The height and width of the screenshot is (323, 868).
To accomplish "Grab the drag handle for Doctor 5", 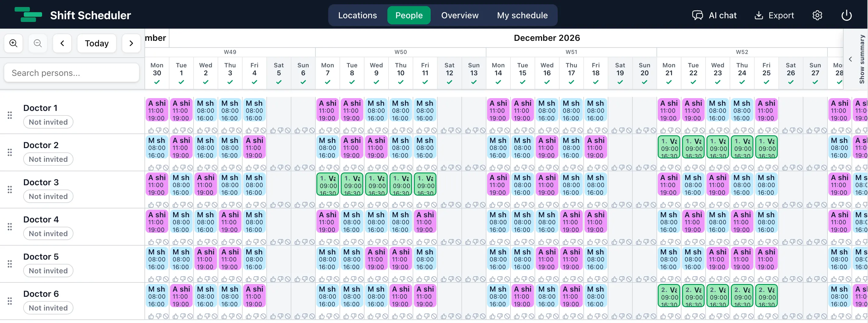I will coord(10,264).
